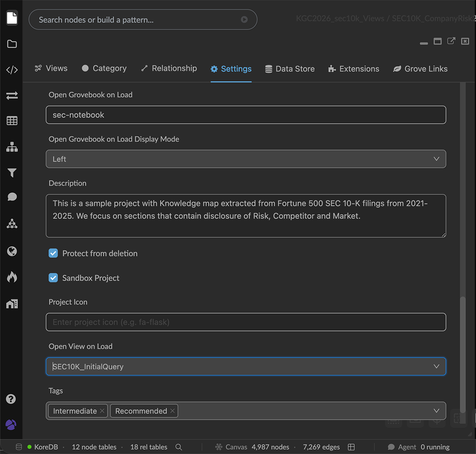Switch to the Relationship tab
The width and height of the screenshot is (476, 454).
click(x=169, y=68)
